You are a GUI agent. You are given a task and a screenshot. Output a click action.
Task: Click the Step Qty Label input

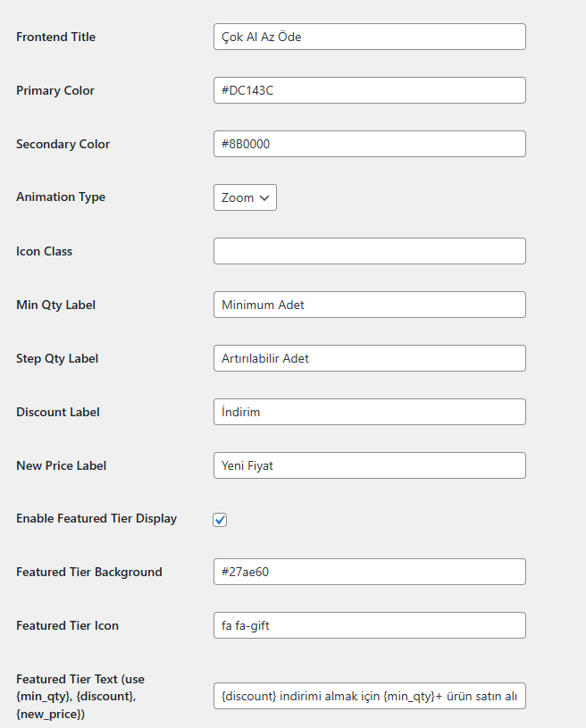tap(370, 358)
